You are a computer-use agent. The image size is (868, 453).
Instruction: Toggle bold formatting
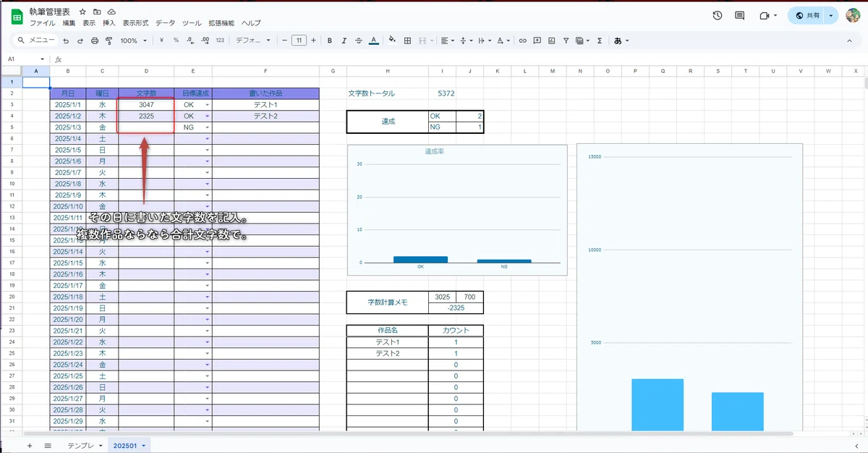click(x=329, y=41)
